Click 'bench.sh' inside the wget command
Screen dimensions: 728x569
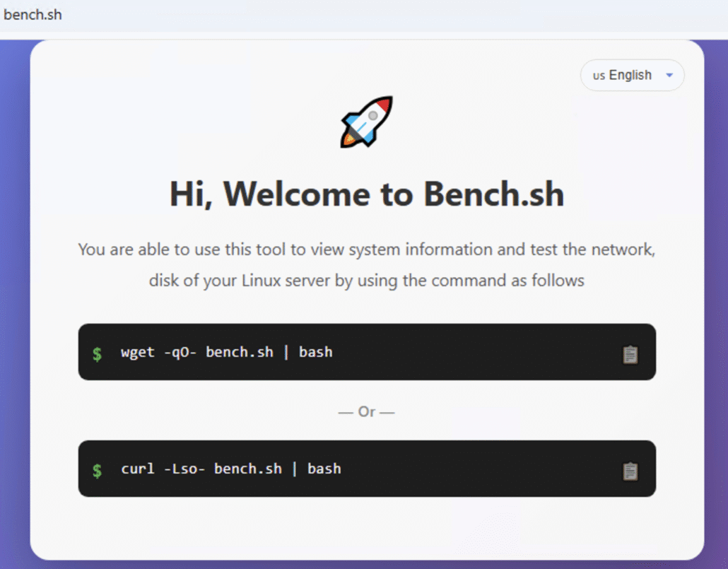point(239,352)
